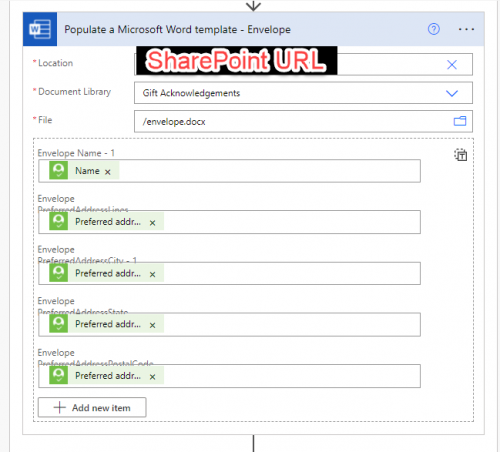The image size is (500, 452).
Task: Remove the Name dynamic content token
Action: point(108,172)
